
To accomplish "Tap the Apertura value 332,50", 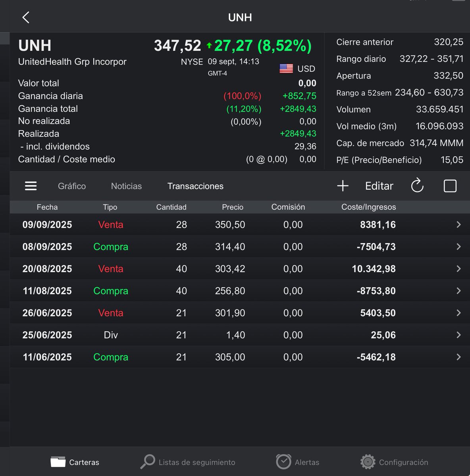I will [x=449, y=76].
